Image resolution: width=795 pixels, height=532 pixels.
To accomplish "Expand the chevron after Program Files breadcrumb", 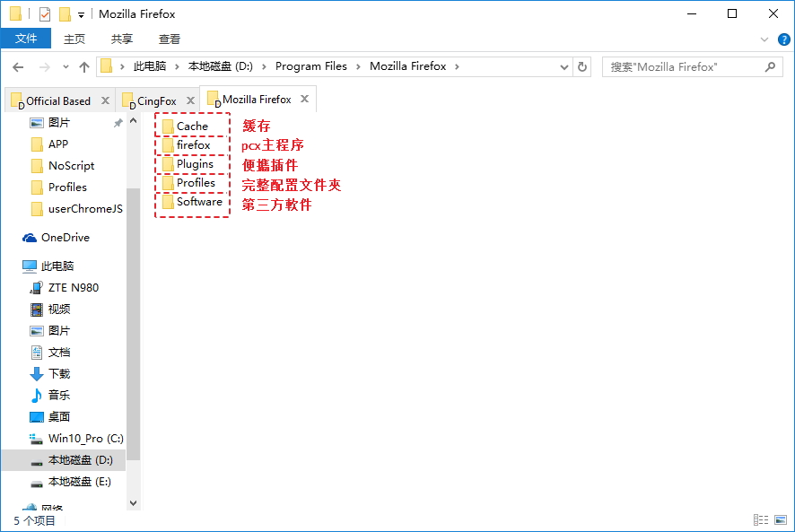I will (x=358, y=66).
